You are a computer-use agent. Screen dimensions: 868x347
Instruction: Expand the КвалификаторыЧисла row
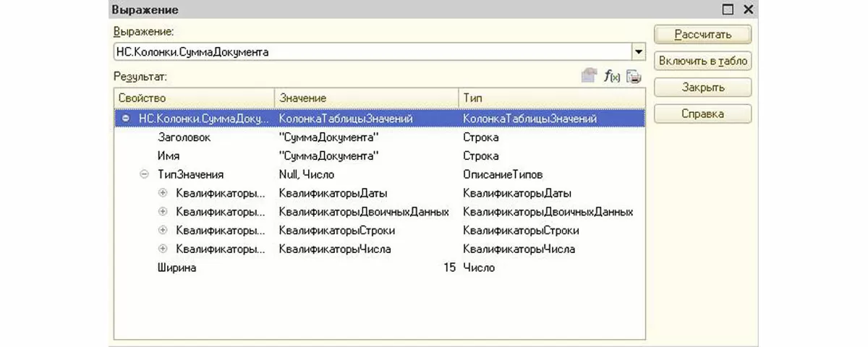[162, 249]
